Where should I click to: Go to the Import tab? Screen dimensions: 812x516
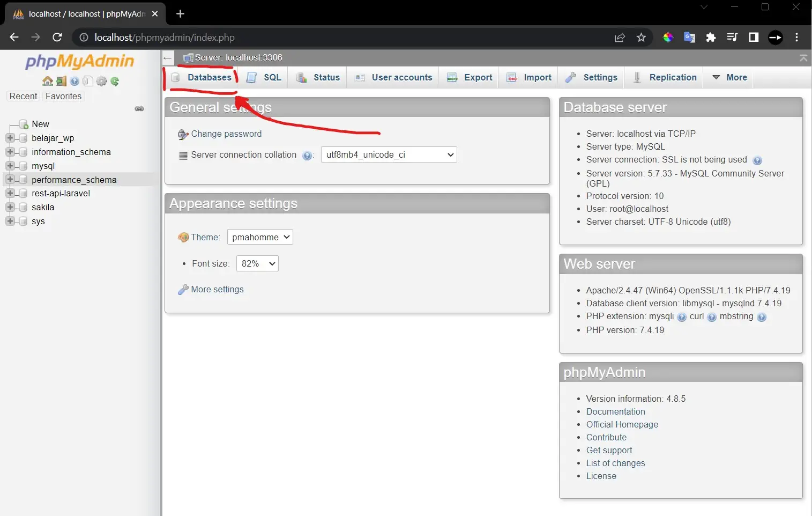point(529,77)
